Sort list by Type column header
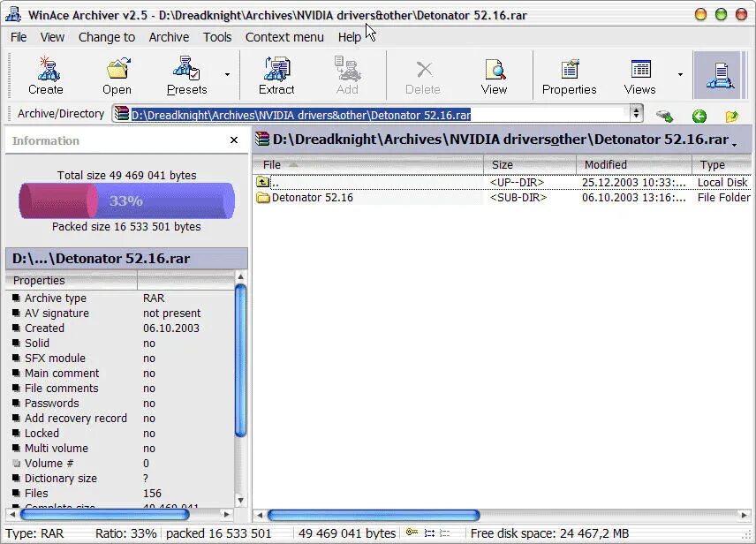The image size is (756, 544). click(x=722, y=165)
